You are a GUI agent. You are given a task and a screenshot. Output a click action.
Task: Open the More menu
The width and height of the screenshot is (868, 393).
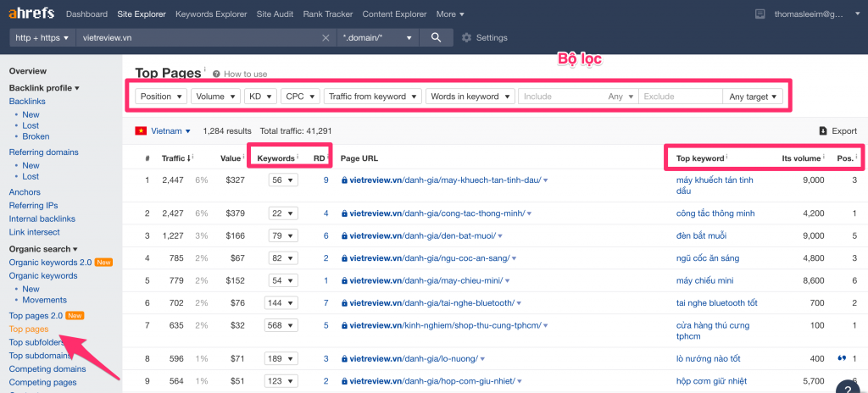(x=451, y=14)
